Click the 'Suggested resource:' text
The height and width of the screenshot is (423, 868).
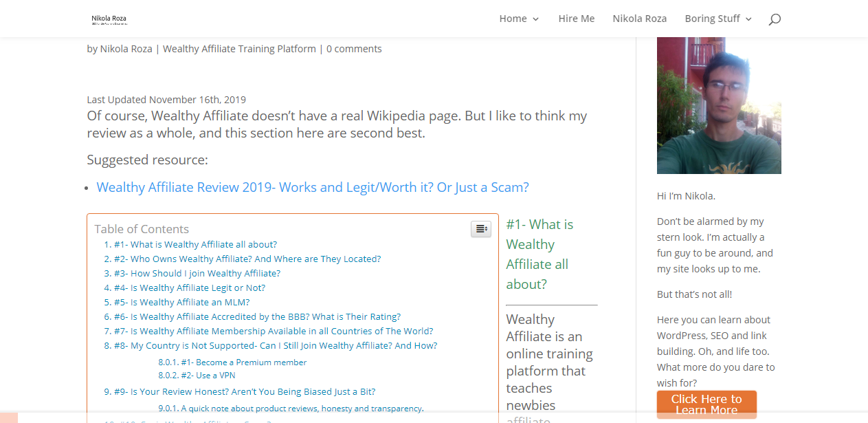(x=147, y=160)
